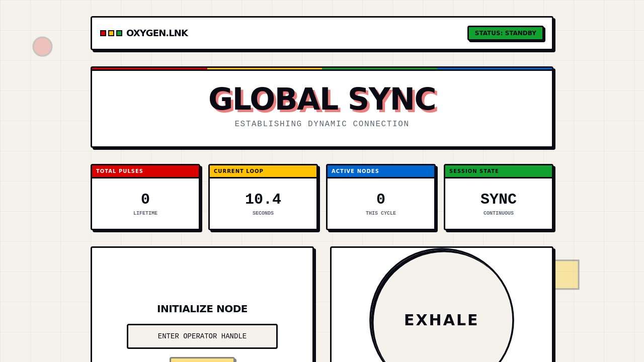Click the ACTIVE NODES card header
This screenshot has width=644, height=362.
[381, 171]
